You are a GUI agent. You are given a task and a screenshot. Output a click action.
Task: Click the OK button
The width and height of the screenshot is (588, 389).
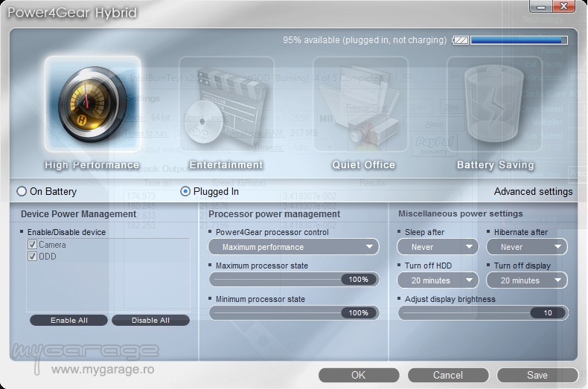359,375
